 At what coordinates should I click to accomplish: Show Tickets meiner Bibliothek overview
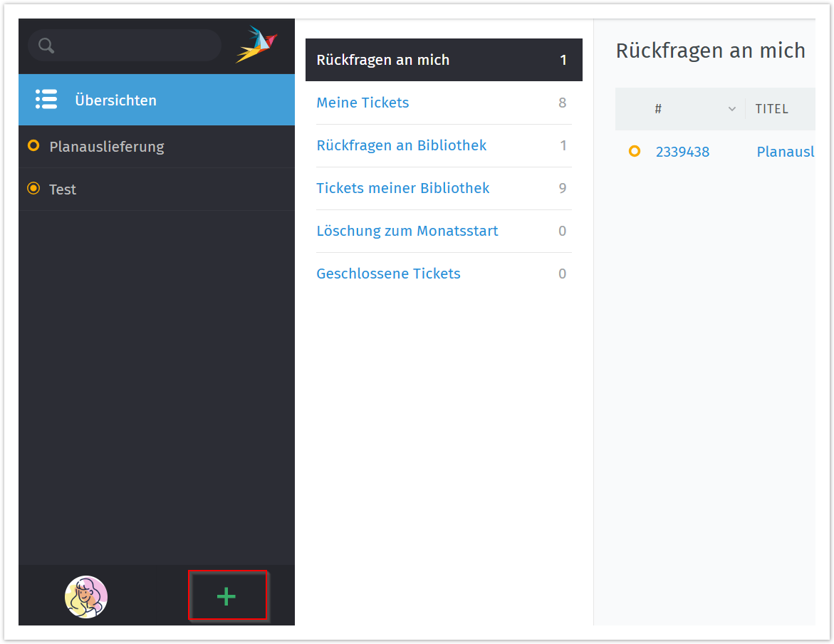402,188
